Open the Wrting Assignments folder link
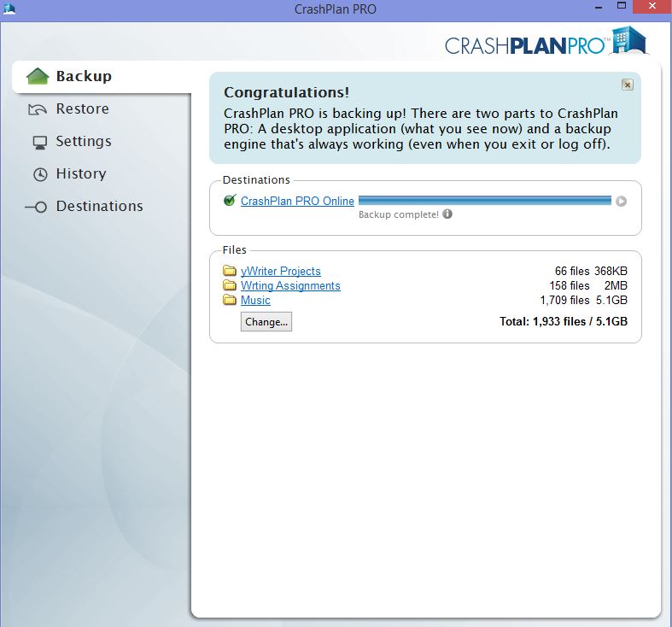672x627 pixels. (290, 285)
